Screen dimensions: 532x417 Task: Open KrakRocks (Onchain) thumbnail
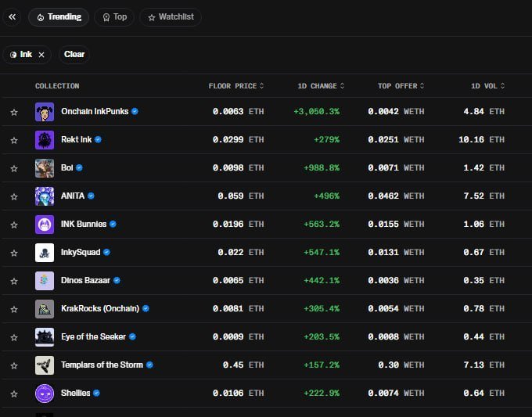point(45,309)
